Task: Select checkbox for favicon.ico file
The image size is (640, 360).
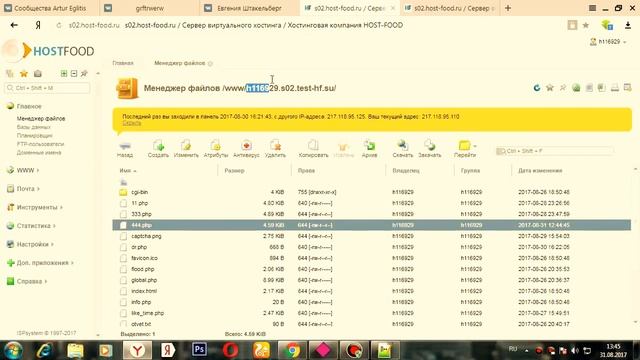Action: point(123,258)
